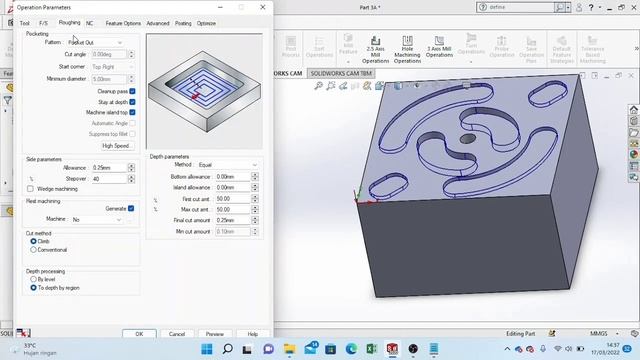Image resolution: width=640 pixels, height=360 pixels.
Task: Click the Cancel button
Action: 177,334
